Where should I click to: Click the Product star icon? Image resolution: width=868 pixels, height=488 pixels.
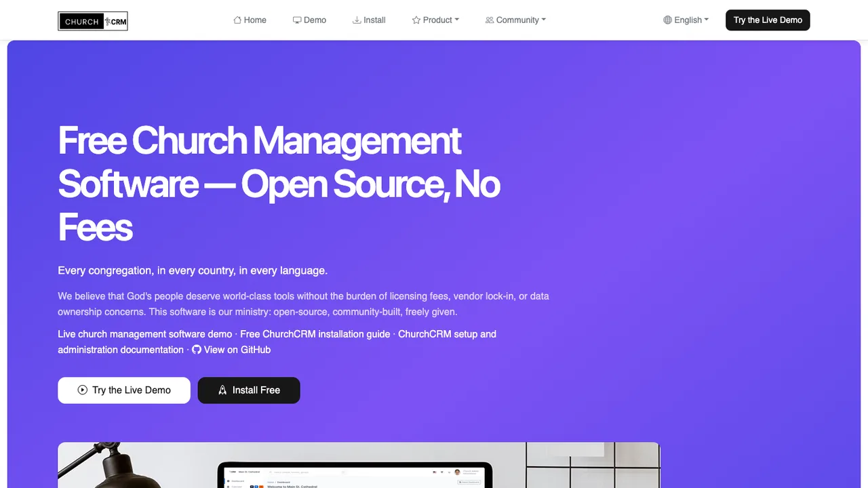click(416, 20)
